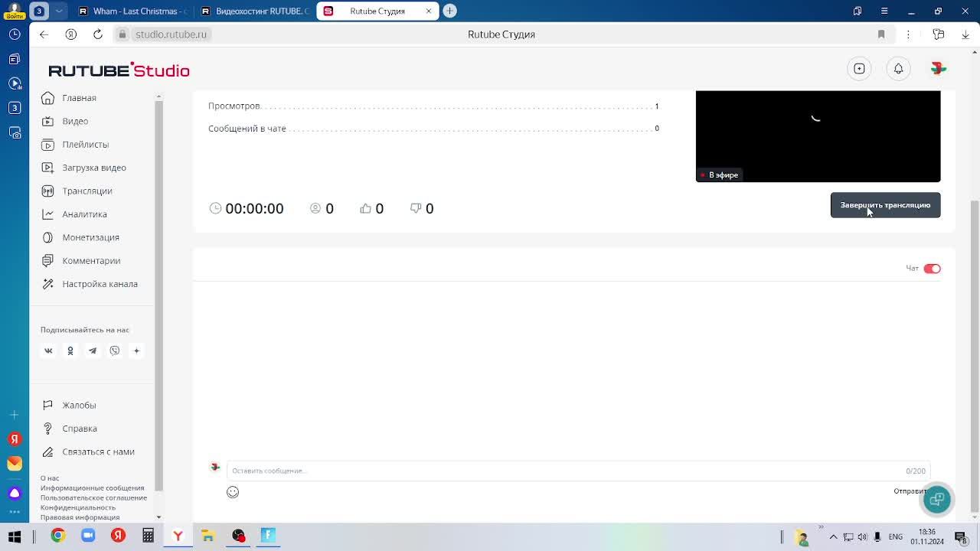The width and height of the screenshot is (980, 551).
Task: Open the user profile avatar menu
Action: tap(938, 69)
